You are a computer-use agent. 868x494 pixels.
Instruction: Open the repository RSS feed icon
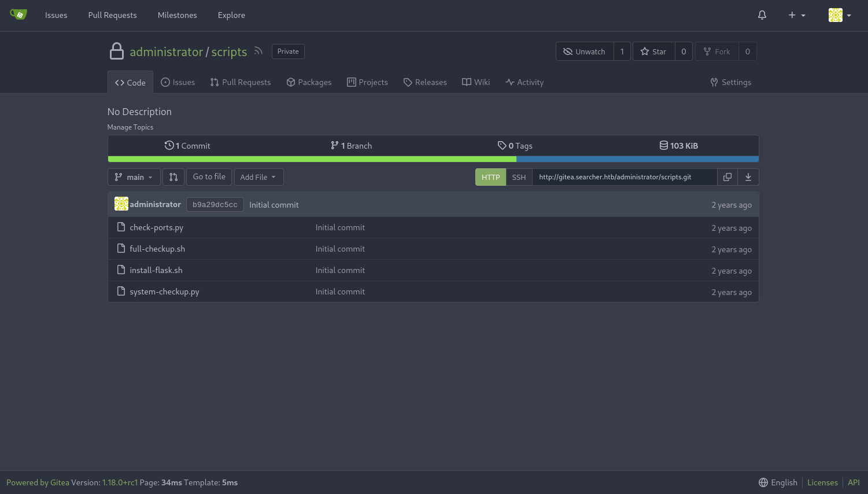coord(258,51)
